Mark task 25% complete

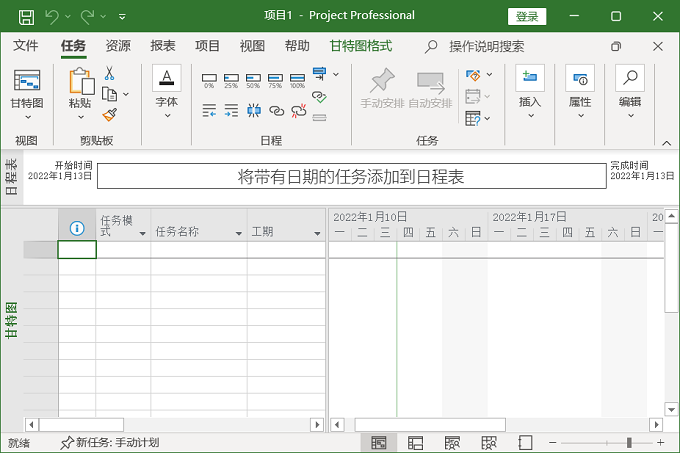[231, 80]
